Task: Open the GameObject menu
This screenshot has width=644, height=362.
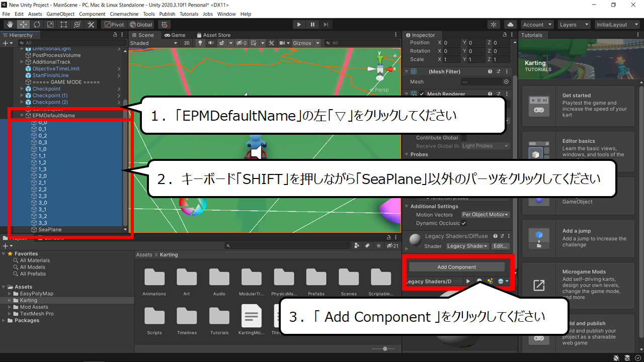Action: pos(61,14)
